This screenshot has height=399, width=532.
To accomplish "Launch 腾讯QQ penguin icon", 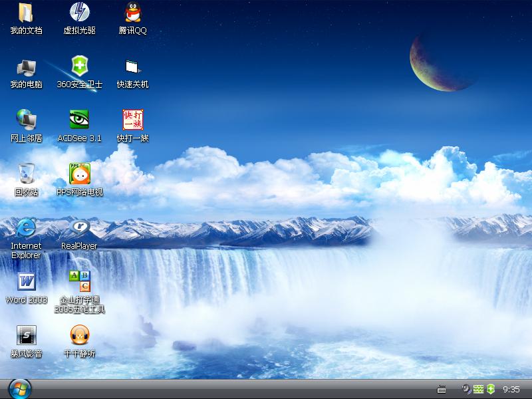I will pos(132,13).
